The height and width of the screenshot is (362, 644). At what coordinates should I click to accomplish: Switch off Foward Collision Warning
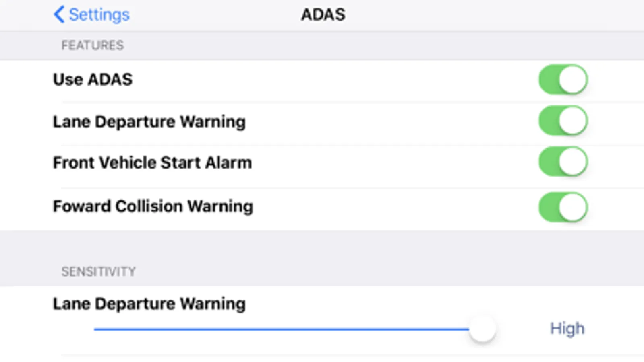563,207
